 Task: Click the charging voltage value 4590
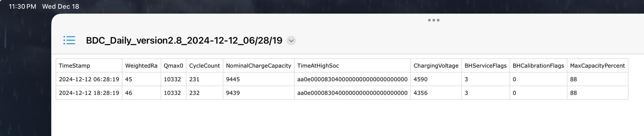(420, 79)
